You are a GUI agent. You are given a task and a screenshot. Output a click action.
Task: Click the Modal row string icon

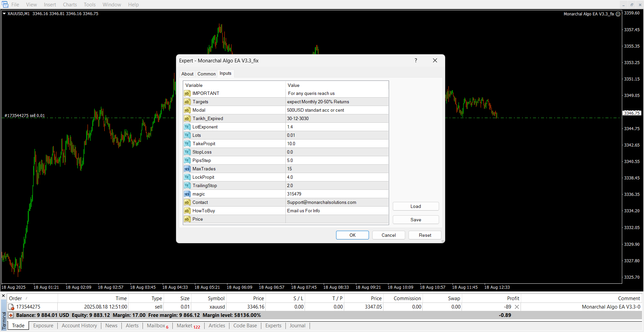[x=187, y=110]
